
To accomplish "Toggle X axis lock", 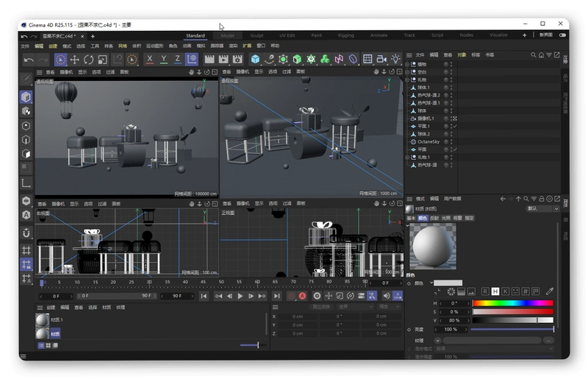I will [150, 60].
